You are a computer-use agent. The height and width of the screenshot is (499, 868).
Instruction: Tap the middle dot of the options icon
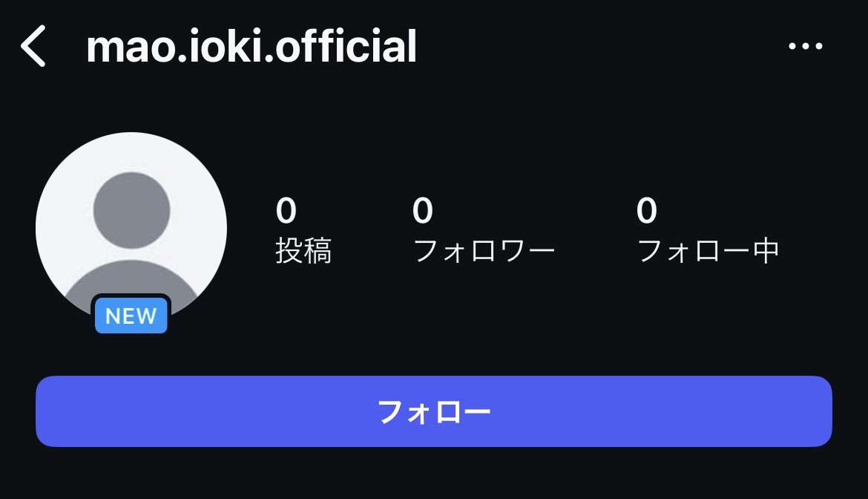click(806, 46)
